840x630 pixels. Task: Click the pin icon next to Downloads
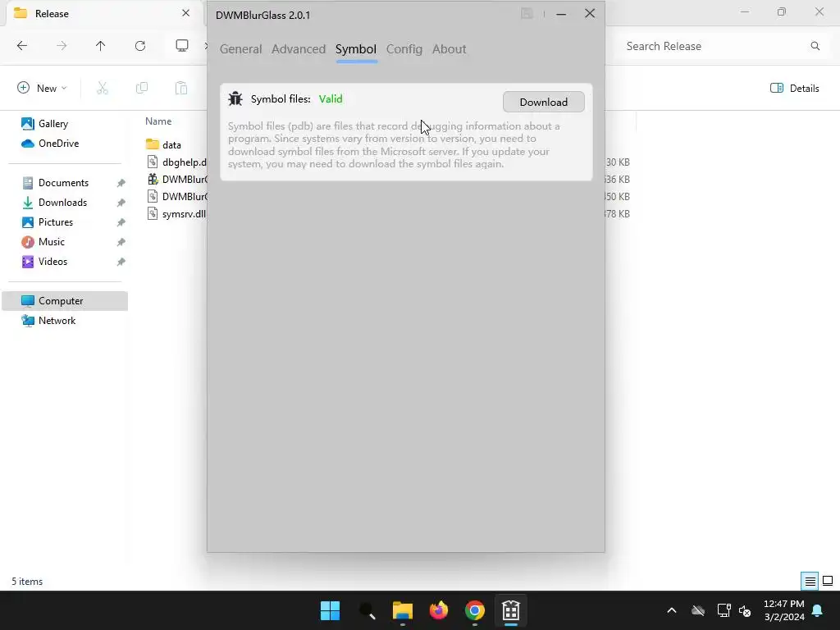(121, 203)
